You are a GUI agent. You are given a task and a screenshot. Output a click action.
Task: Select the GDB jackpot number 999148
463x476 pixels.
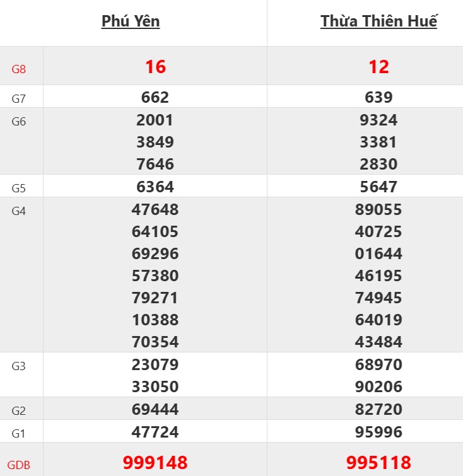pos(155,463)
